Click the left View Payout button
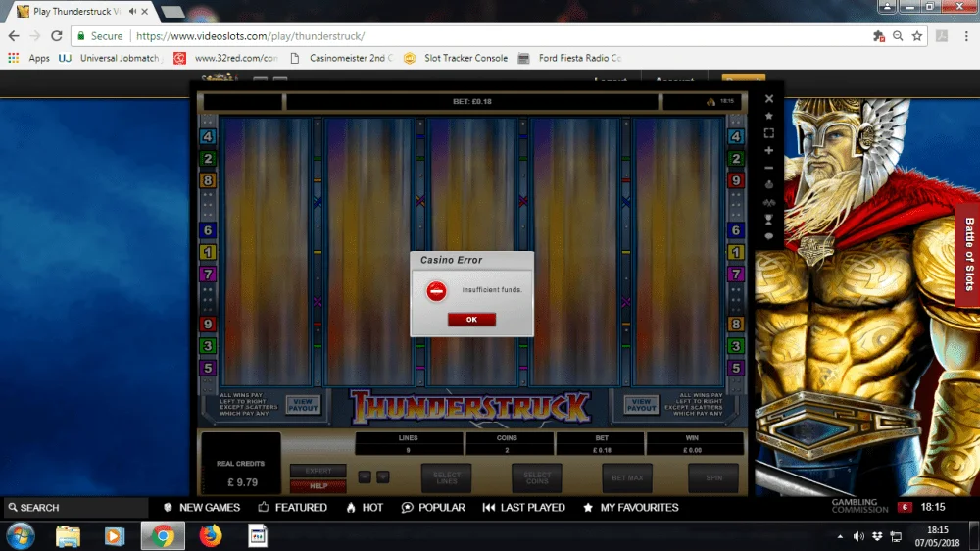 click(303, 405)
